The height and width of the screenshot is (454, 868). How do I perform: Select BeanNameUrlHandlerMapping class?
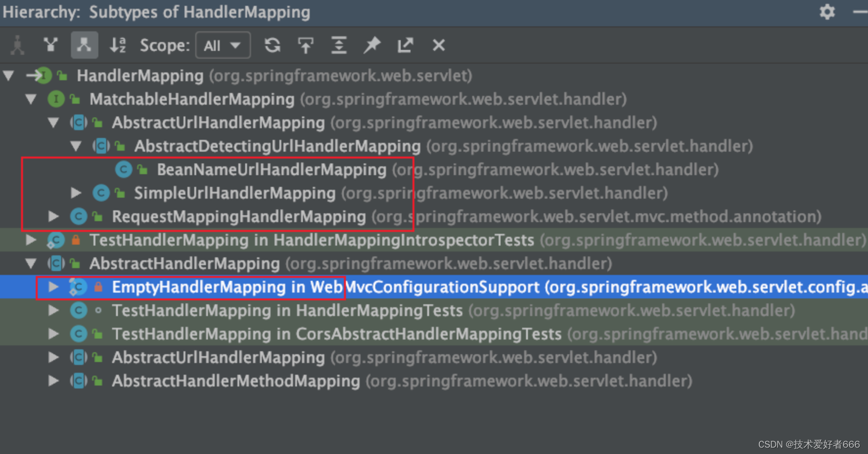click(434, 170)
